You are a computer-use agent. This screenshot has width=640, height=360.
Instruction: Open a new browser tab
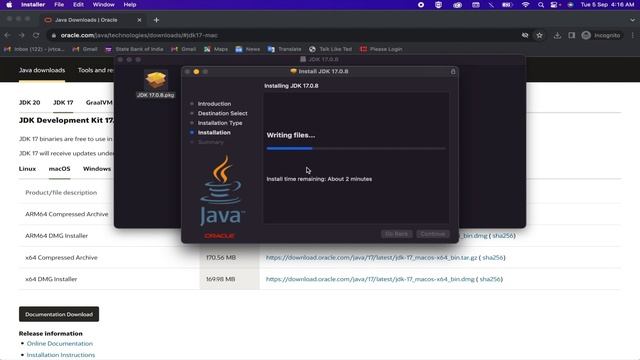pyautogui.click(x=156, y=20)
